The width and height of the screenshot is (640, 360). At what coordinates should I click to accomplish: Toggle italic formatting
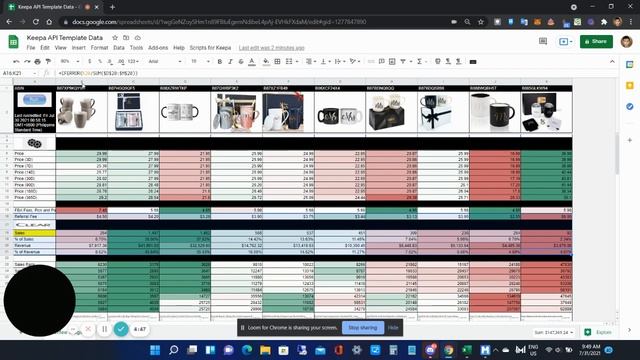tap(230, 62)
